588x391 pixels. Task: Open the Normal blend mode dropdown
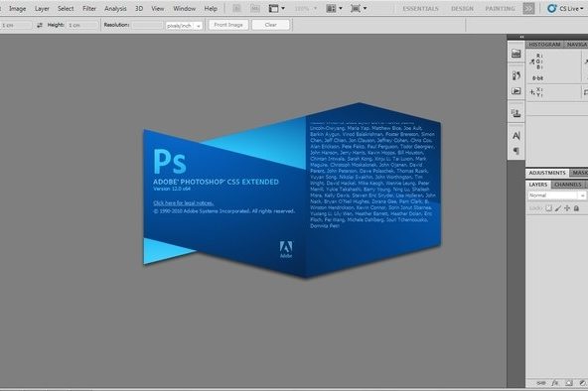click(x=556, y=195)
